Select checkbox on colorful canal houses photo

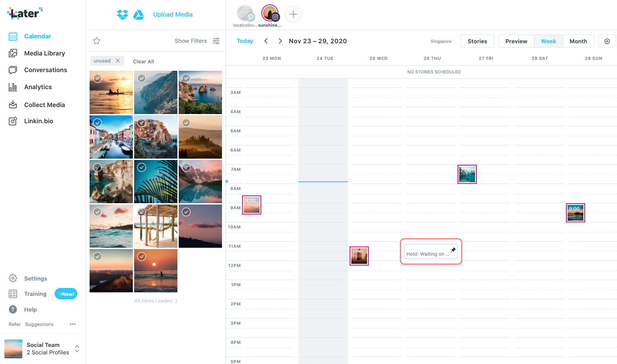pyautogui.click(x=97, y=123)
